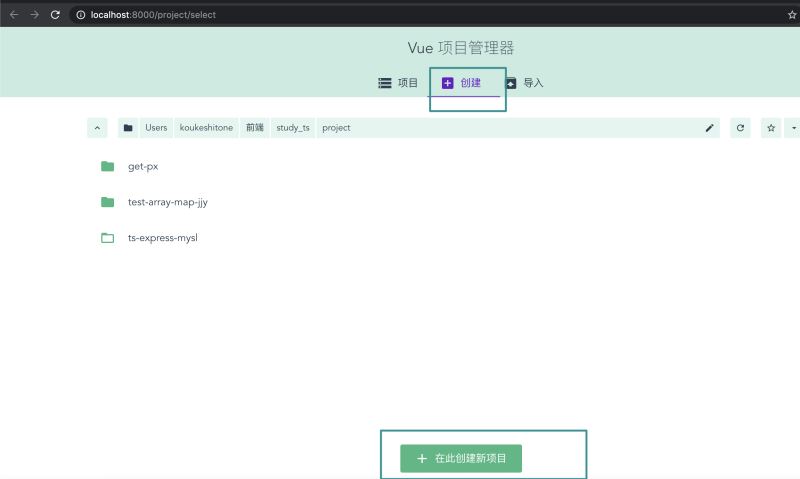Navigate to 前端 in the path
The image size is (800, 479).
(255, 128)
